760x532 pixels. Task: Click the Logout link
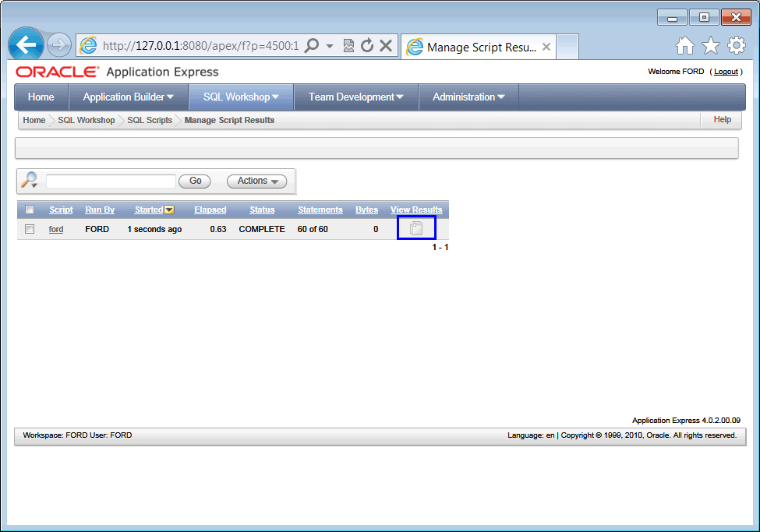[726, 72]
